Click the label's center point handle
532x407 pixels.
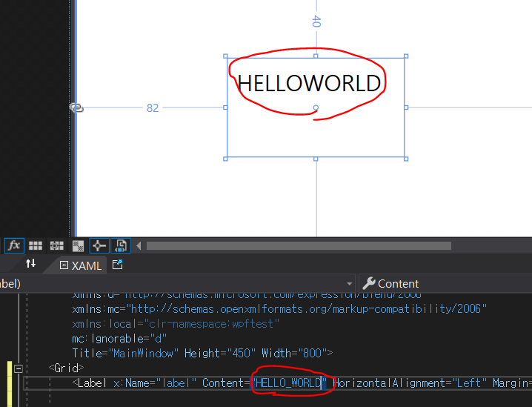316,107
